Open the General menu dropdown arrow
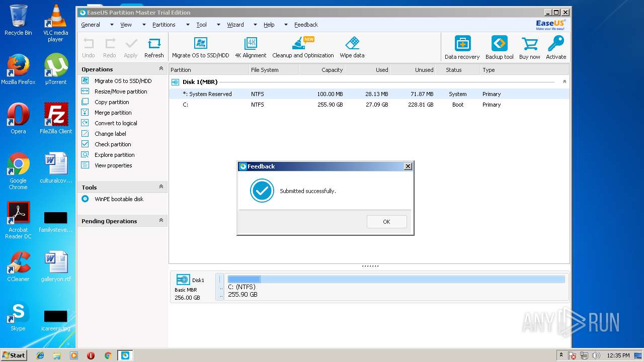Viewport: 644px width, 362px height. tap(112, 25)
